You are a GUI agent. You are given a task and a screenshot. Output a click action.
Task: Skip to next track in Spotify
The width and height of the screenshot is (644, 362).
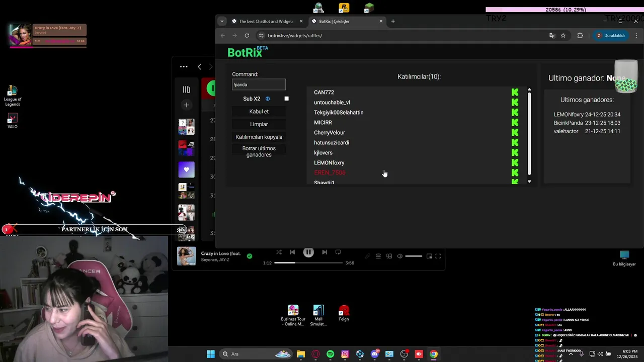click(325, 252)
